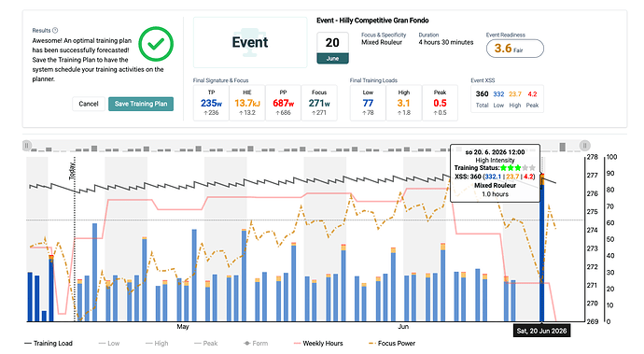
Task: Click the Event Readiness 3.6 Fair badge
Action: point(515,49)
